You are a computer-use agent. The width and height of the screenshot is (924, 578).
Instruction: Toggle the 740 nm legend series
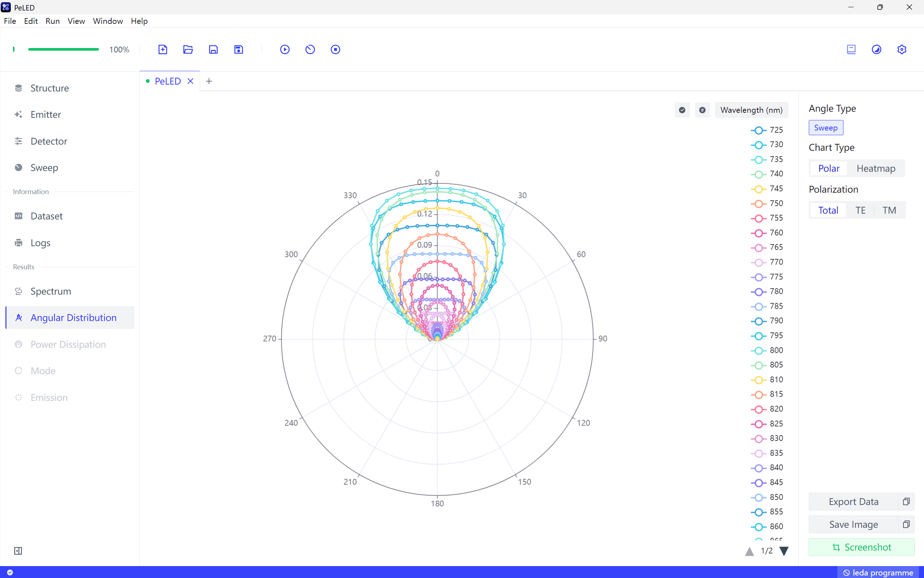click(767, 174)
